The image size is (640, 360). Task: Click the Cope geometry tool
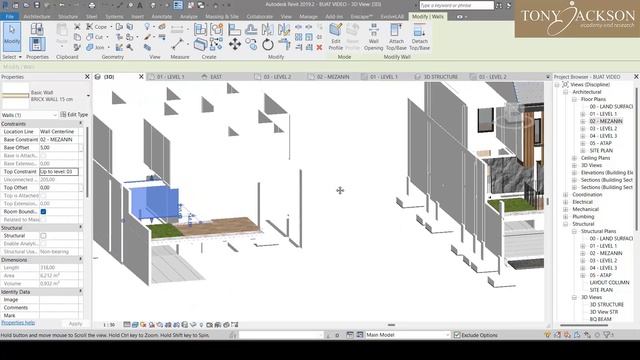[x=96, y=27]
